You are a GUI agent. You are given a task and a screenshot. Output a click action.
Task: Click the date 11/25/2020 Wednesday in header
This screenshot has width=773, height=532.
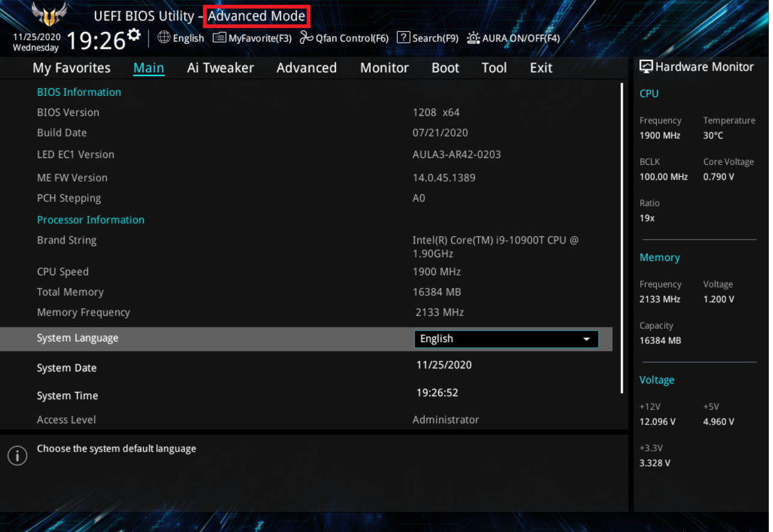[x=36, y=42]
